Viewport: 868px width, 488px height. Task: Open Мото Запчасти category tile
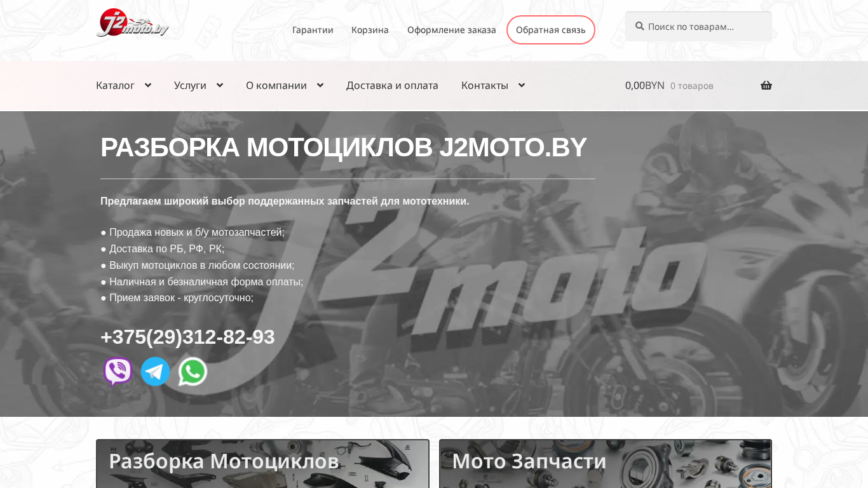tap(606, 463)
